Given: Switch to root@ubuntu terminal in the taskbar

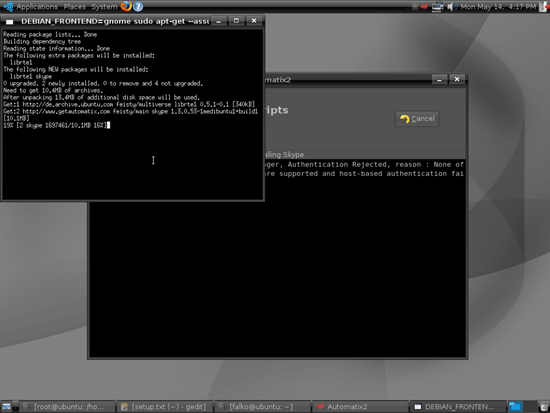Looking at the screenshot, I should tap(67, 407).
